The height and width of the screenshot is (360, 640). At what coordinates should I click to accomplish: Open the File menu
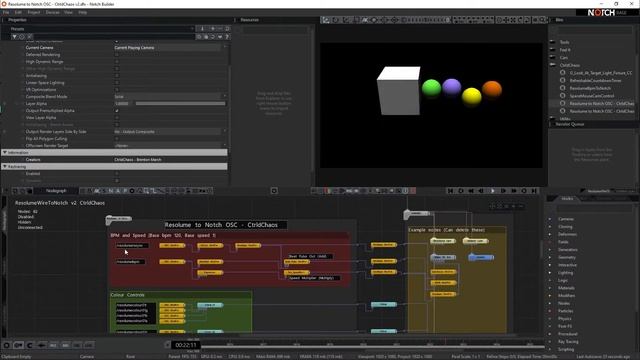6,12
